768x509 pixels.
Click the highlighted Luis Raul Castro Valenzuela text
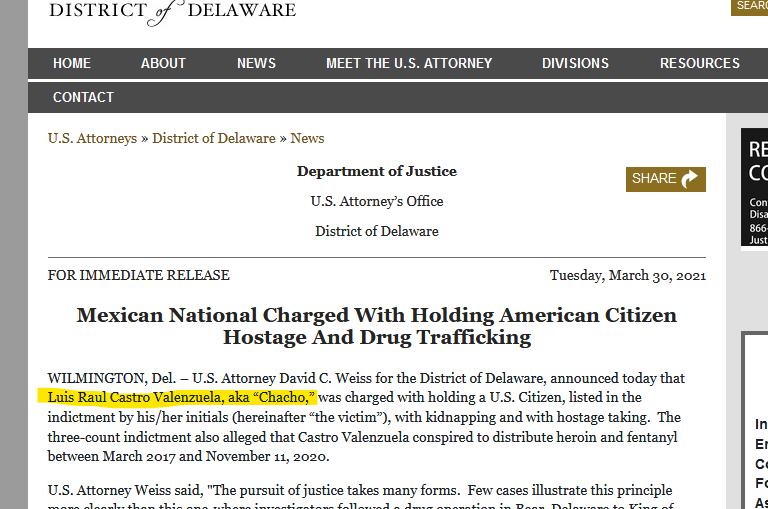(181, 397)
